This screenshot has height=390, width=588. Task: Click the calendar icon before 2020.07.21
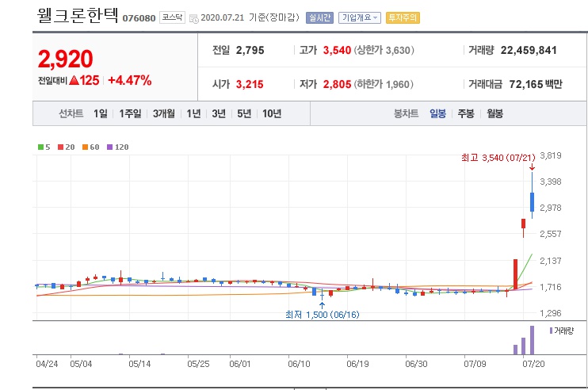coord(193,18)
